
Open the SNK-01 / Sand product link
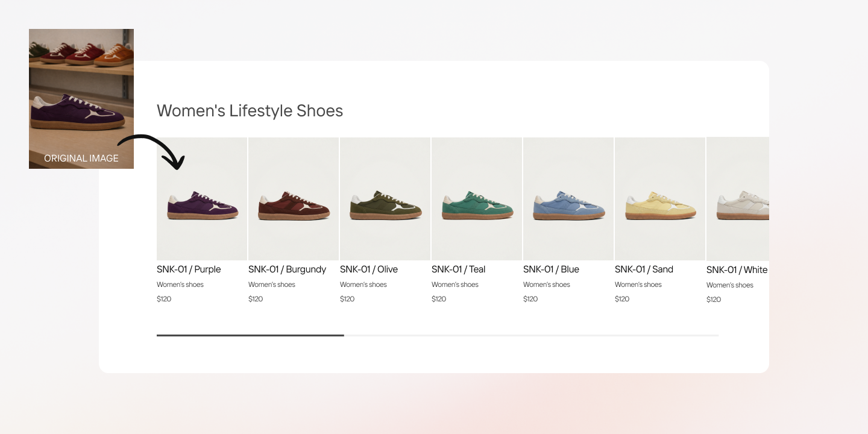point(644,269)
